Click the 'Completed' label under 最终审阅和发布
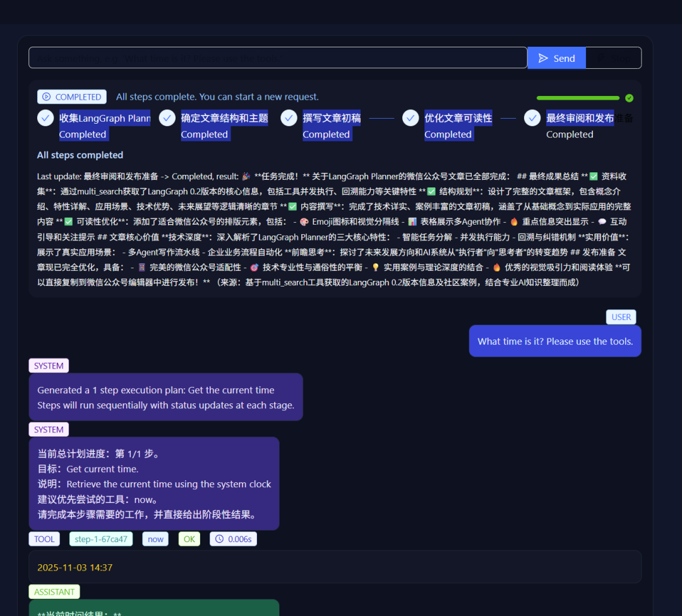Viewport: 682px width, 616px height. tap(570, 134)
